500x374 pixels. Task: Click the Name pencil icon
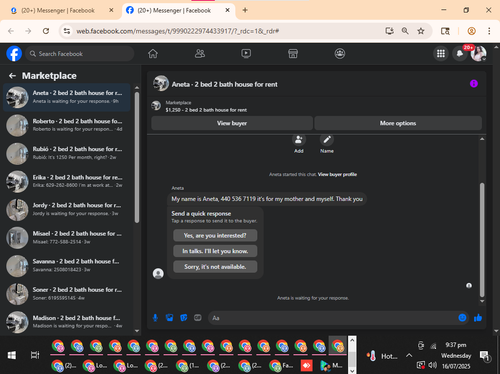[327, 140]
